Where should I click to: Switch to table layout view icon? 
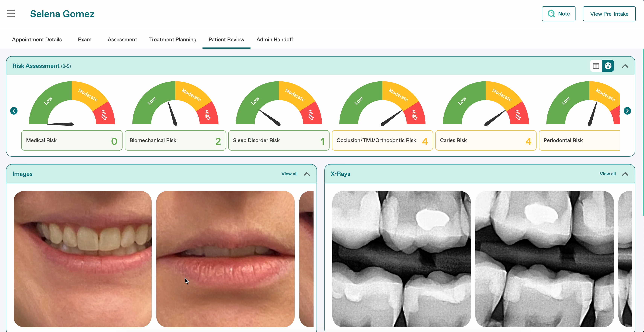[x=596, y=66]
